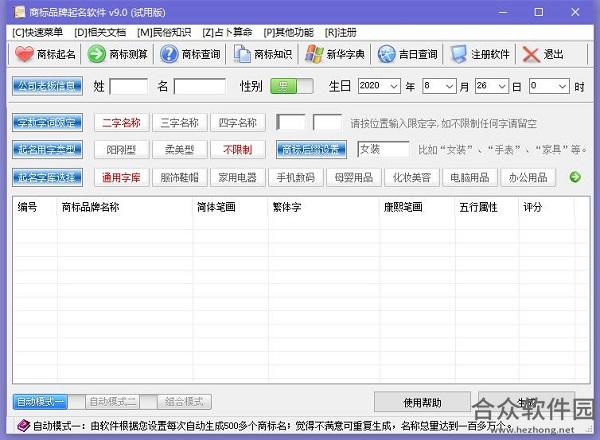Click the 起名字库选择 button
This screenshot has height=440, width=600.
click(47, 178)
